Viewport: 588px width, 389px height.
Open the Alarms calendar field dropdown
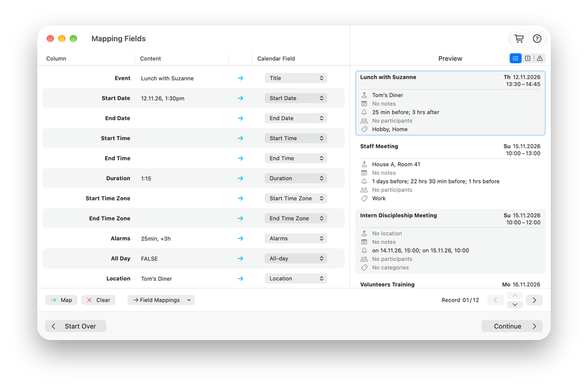(x=296, y=238)
